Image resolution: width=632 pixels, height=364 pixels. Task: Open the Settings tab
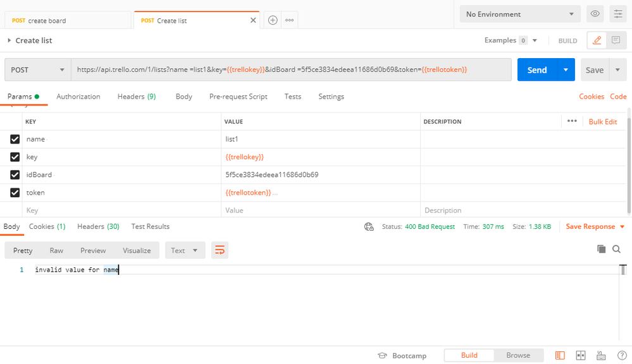(331, 97)
